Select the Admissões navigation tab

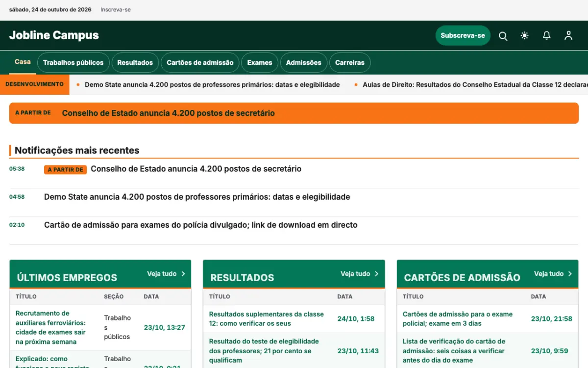click(304, 63)
